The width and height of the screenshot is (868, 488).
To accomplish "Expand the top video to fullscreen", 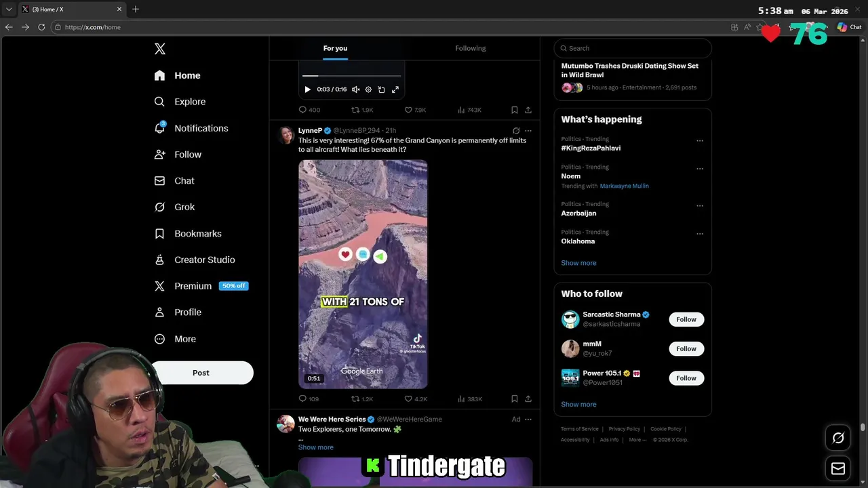I will pos(395,89).
